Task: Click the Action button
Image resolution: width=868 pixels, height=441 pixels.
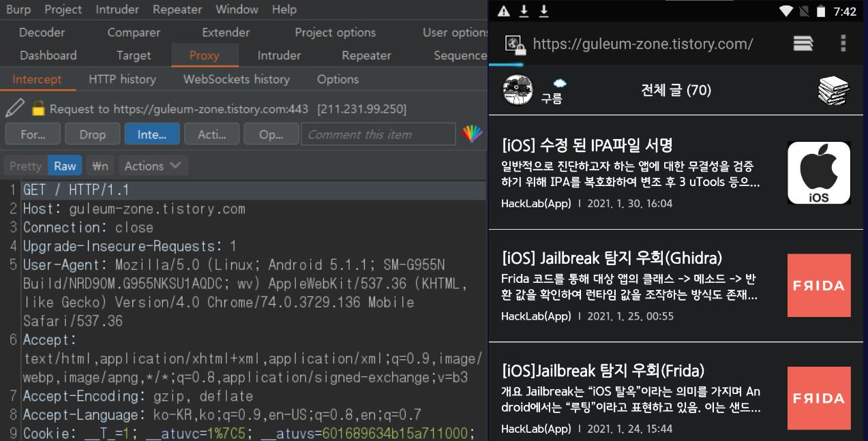Action: point(212,134)
